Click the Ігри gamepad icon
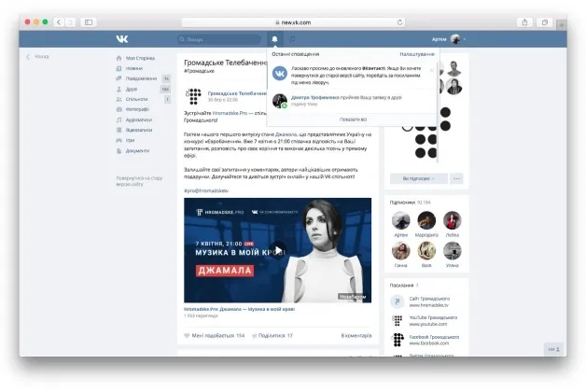This screenshot has width=586, height=392. (x=119, y=140)
